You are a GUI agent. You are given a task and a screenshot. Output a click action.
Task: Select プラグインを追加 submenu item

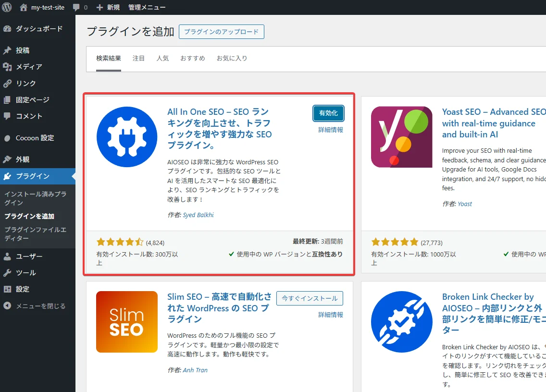tap(29, 216)
